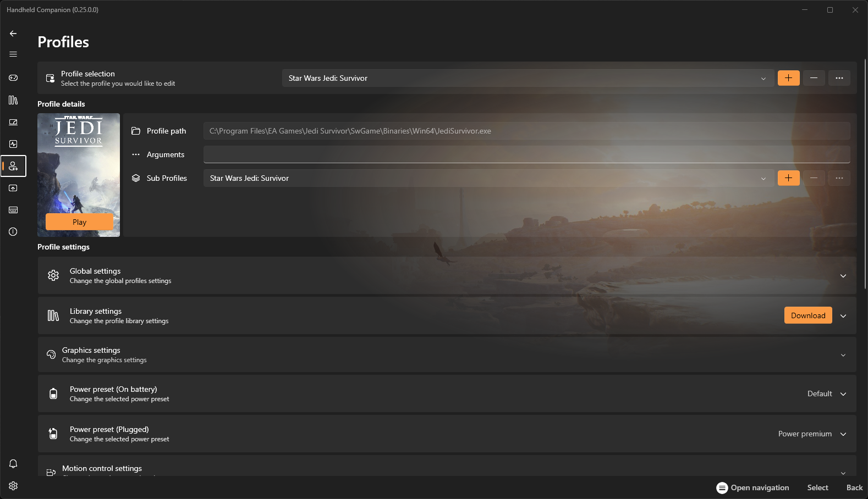Delete selected profile with minus button

click(x=814, y=78)
